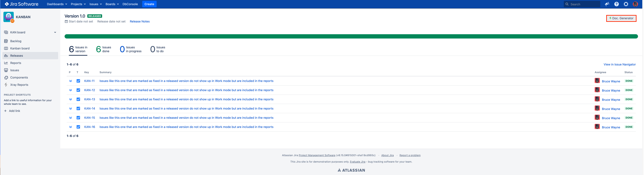Click the Search field in header
The height and width of the screenshot is (175, 644).
(x=582, y=4)
